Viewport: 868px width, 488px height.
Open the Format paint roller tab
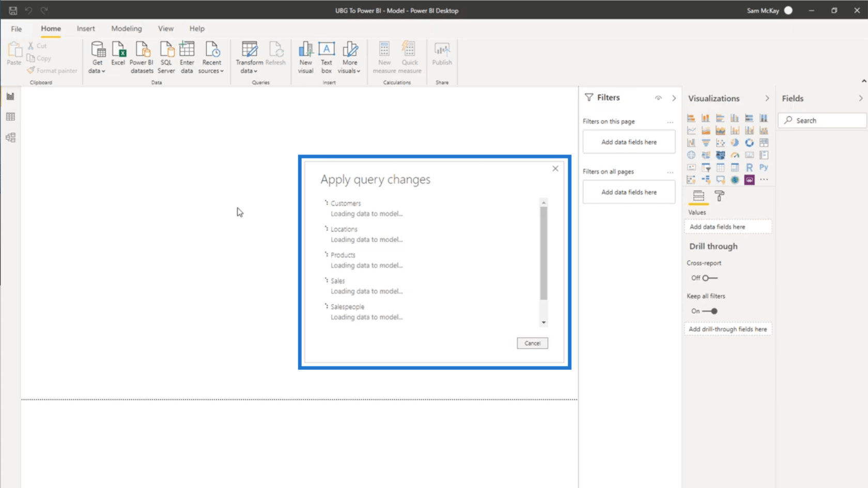pos(719,196)
